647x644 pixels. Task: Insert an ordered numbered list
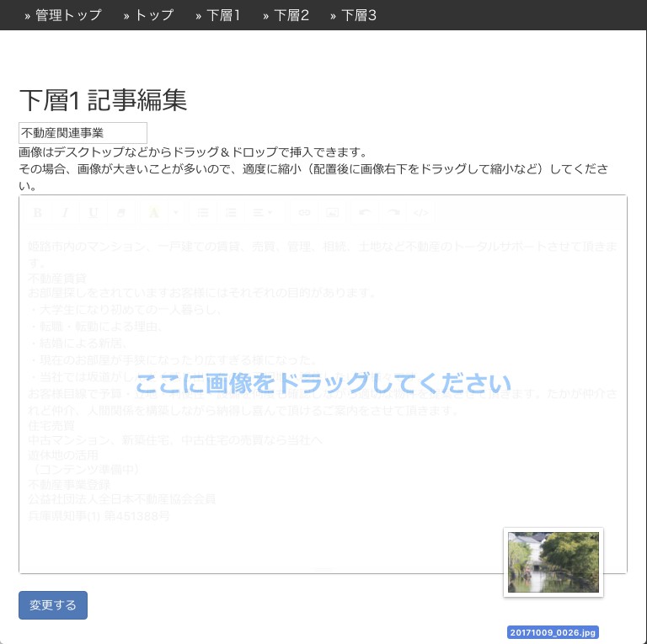pos(231,212)
